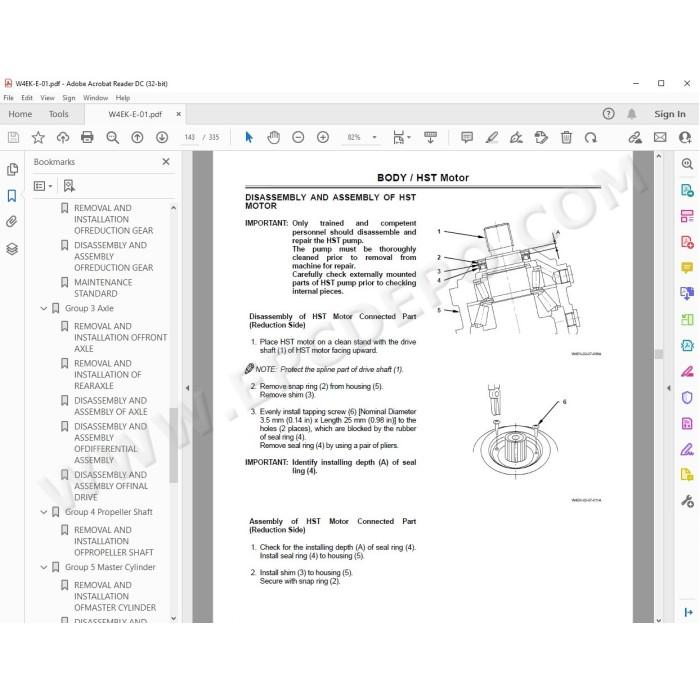This screenshot has width=700, height=700.
Task: Close the W4EK-E-01.pdf tab
Action: pyautogui.click(x=179, y=114)
